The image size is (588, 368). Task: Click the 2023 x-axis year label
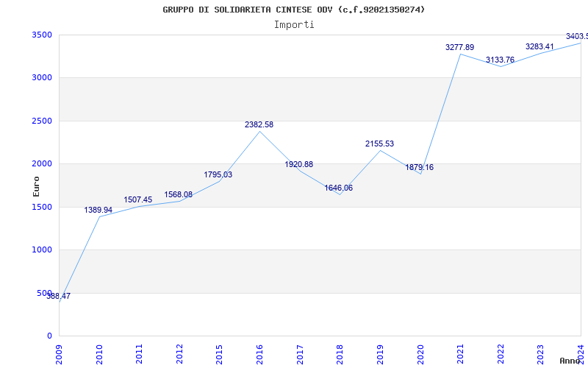point(540,354)
